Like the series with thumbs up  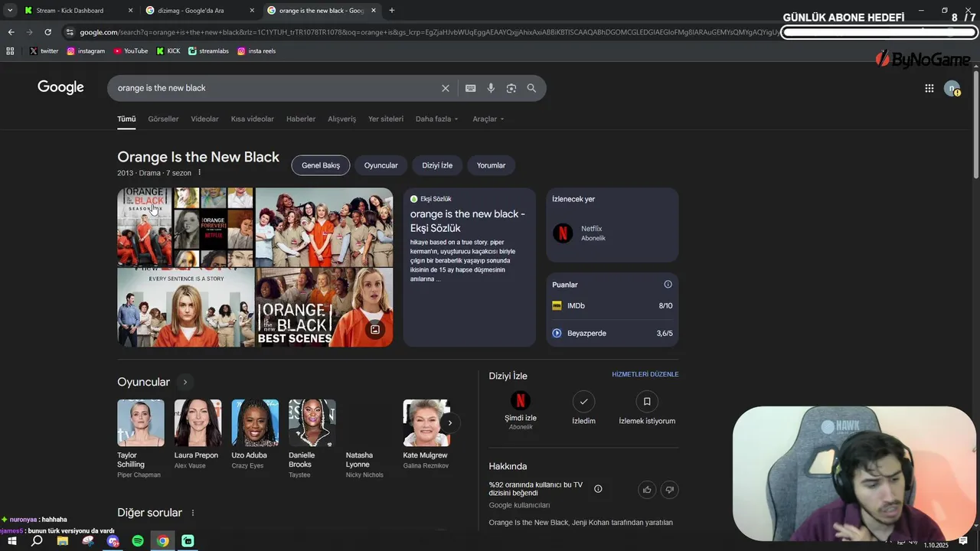tap(647, 490)
